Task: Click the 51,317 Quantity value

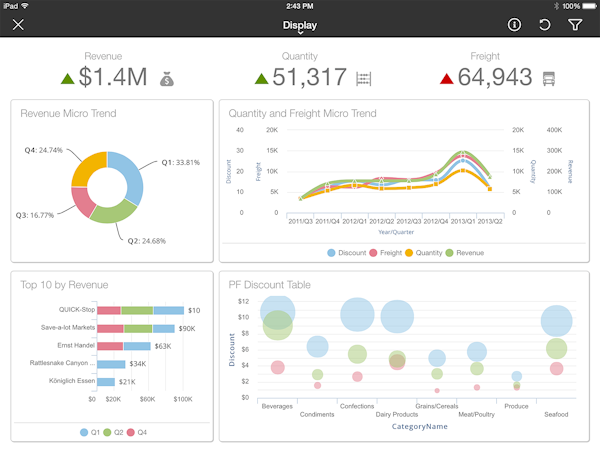Action: click(310, 78)
